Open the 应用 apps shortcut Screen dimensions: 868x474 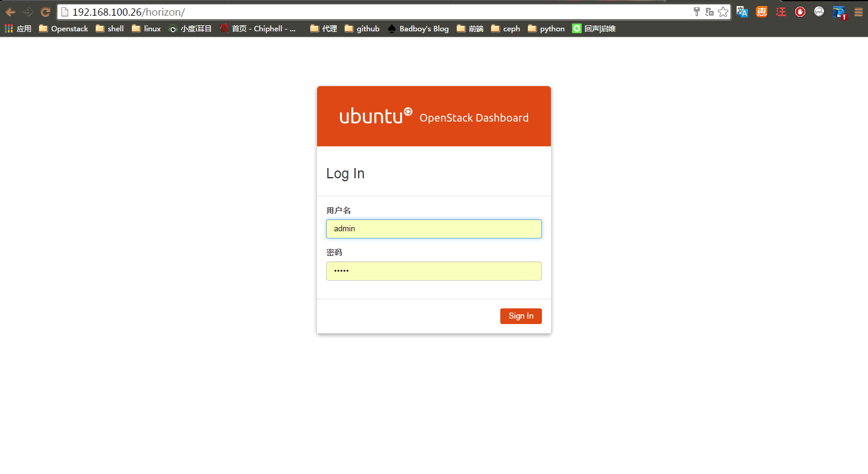point(18,28)
